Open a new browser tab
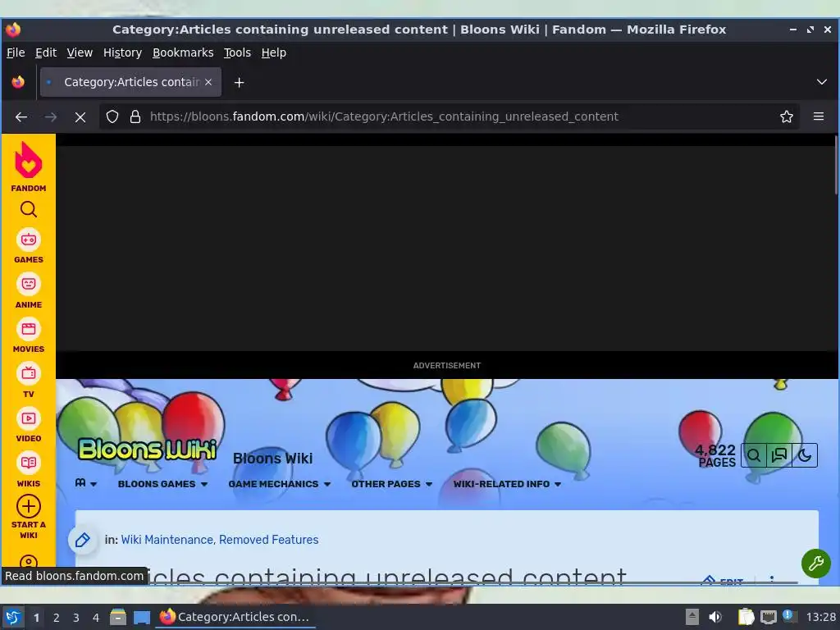 click(x=239, y=83)
